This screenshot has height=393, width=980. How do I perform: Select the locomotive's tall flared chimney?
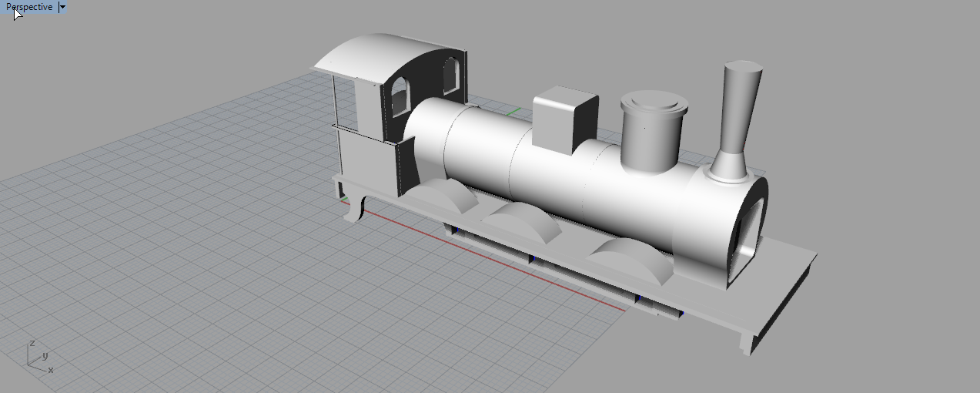pyautogui.click(x=739, y=119)
